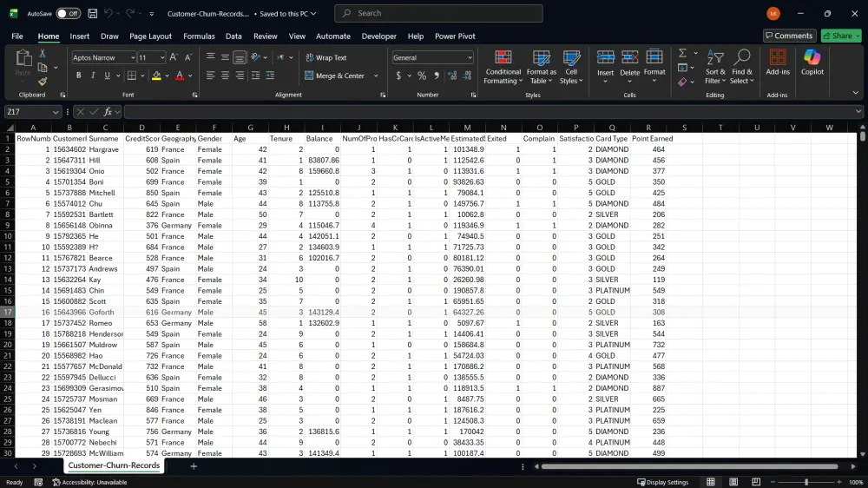Click the Delete cells icon
Image resolution: width=868 pixels, height=488 pixels.
(629, 57)
